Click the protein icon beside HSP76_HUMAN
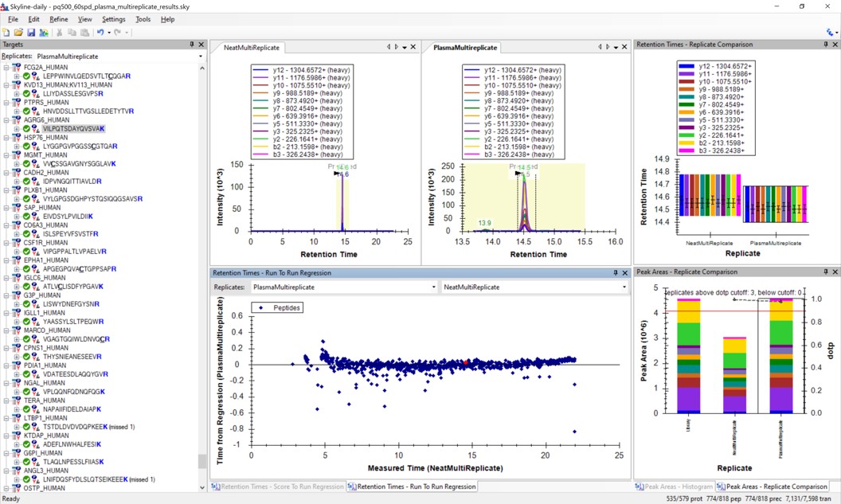Screen dimensions: 841x504 17,138
